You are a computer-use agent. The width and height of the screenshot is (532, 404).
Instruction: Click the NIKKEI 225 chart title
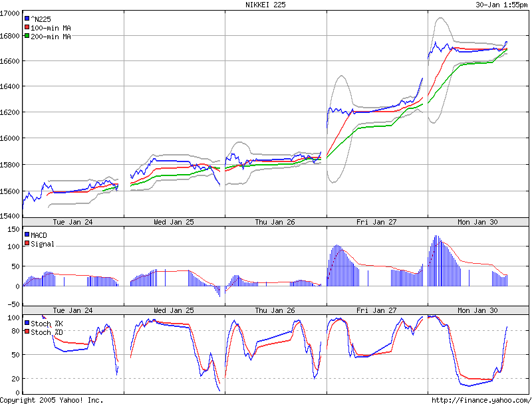tap(265, 5)
